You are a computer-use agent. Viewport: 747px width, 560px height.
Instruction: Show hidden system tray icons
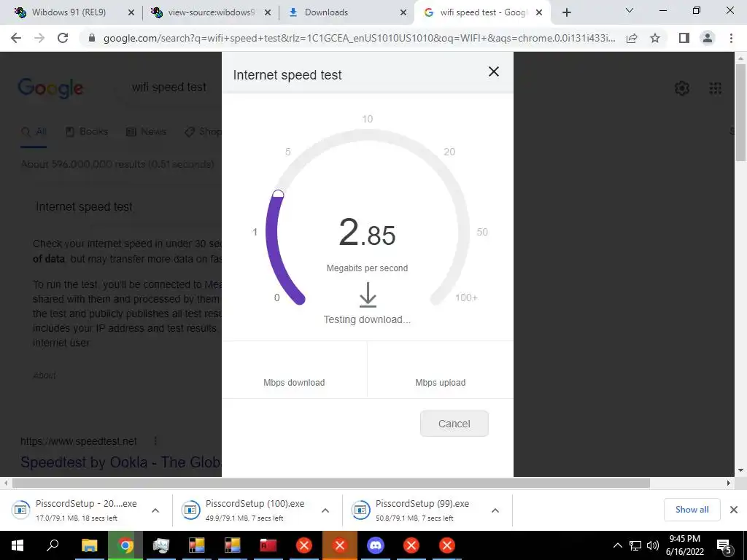coord(617,545)
